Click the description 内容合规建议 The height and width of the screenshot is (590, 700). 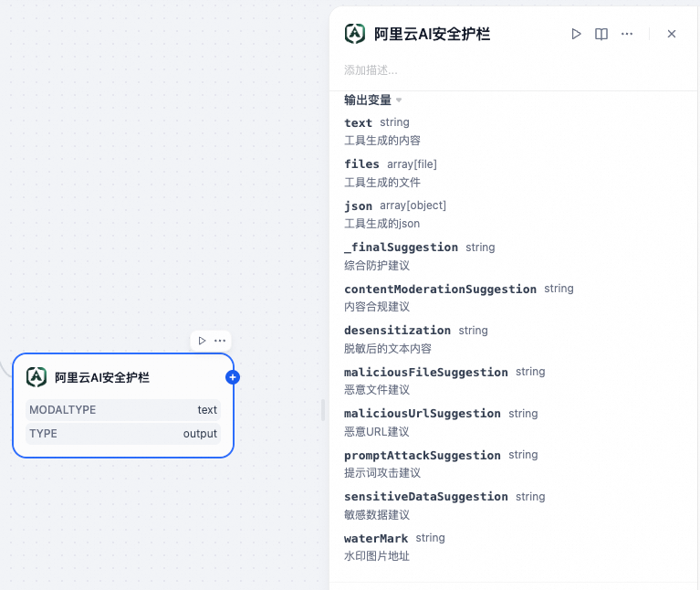pos(377,307)
